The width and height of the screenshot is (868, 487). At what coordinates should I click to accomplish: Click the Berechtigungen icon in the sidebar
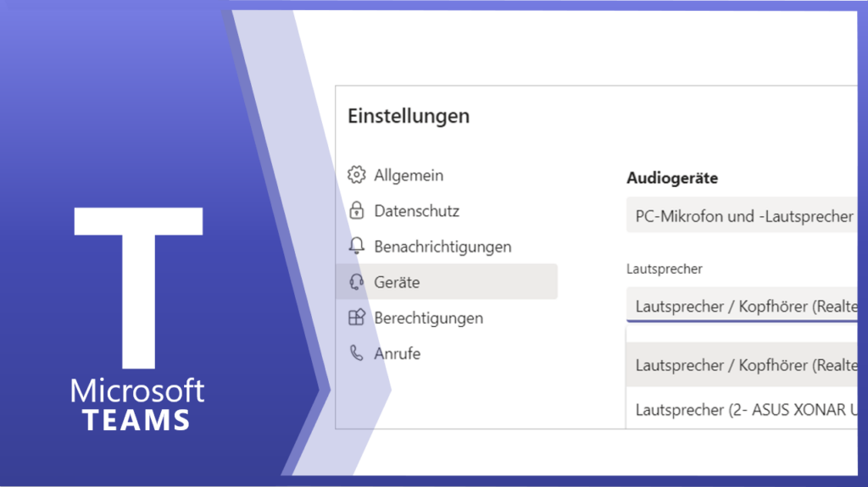(x=357, y=318)
